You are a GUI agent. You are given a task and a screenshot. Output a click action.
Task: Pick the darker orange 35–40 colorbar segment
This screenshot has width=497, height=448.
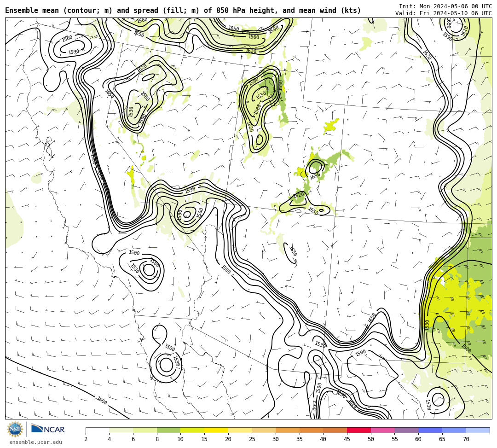pos(311,430)
